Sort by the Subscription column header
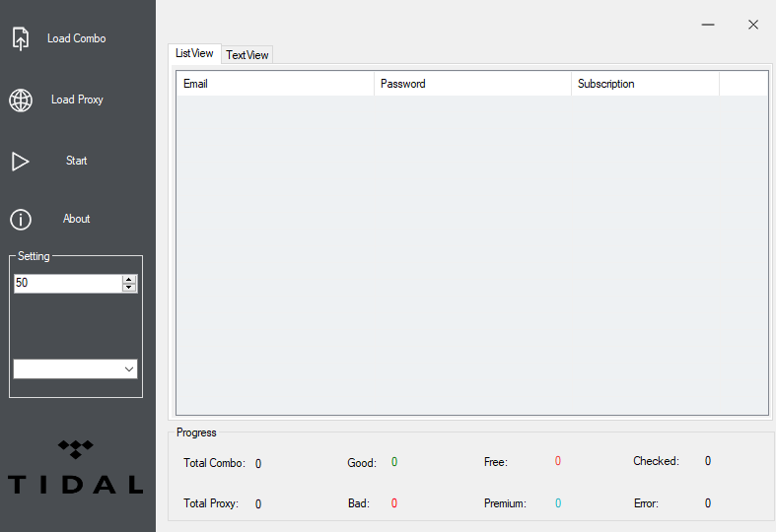 coord(645,84)
